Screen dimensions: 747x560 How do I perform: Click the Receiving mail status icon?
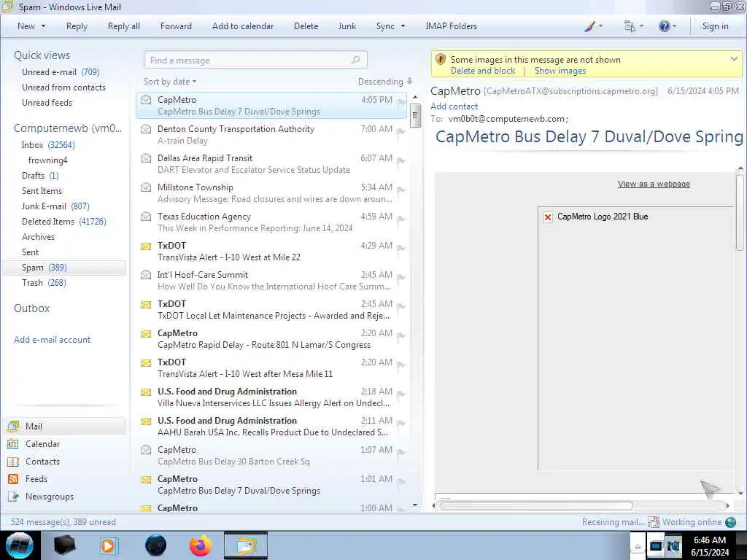point(654,522)
